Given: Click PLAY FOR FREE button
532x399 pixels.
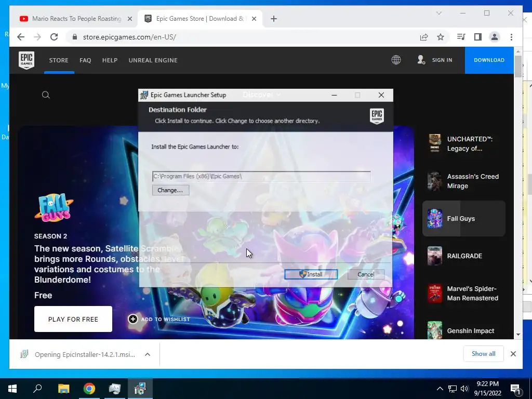Looking at the screenshot, I should click(73, 319).
